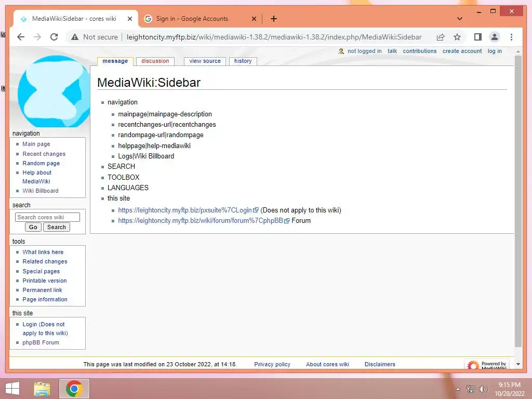Open the Privacy policy footer link
This screenshot has width=532, height=399.
(x=272, y=364)
